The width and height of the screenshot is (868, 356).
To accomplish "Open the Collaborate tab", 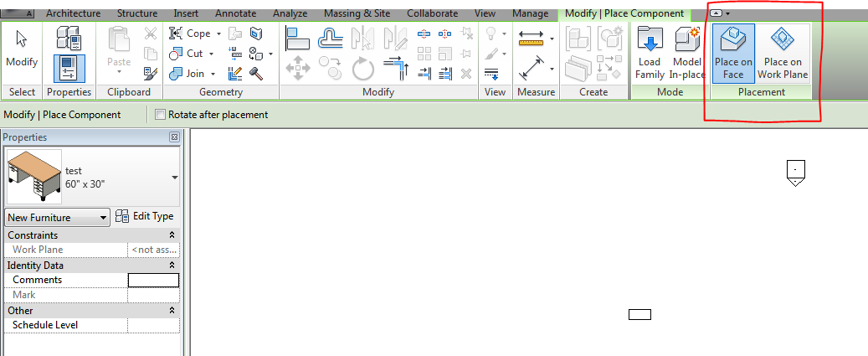I will (433, 13).
